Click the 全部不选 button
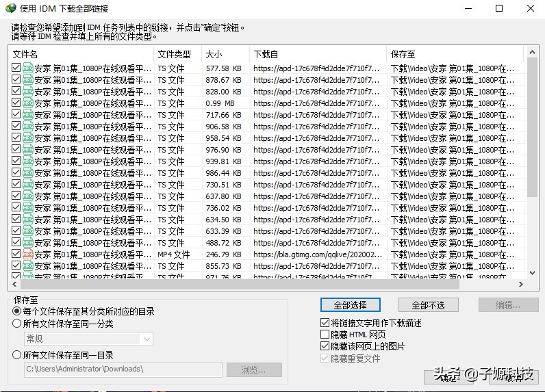545x392 pixels. [x=428, y=305]
